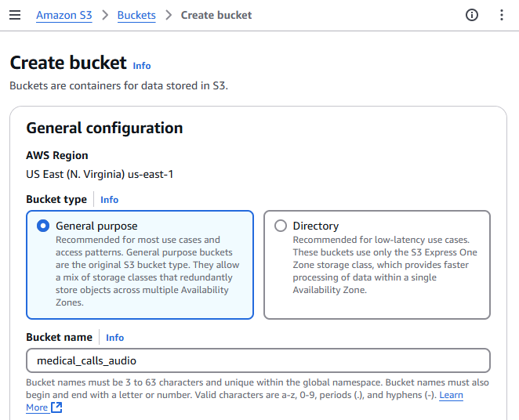This screenshot has width=519, height=420.
Task: Follow the Learn More naming rules link
Action: click(451, 395)
